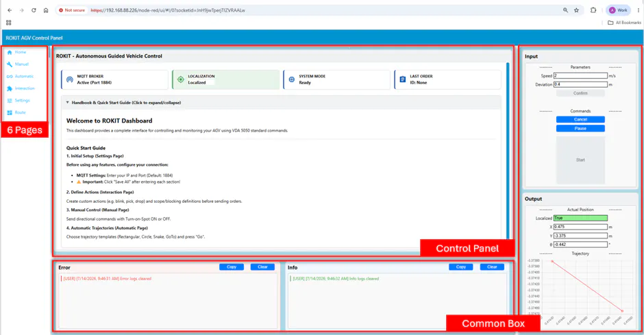Image resolution: width=644 pixels, height=335 pixels.
Task: Click the large Start button
Action: [580, 160]
